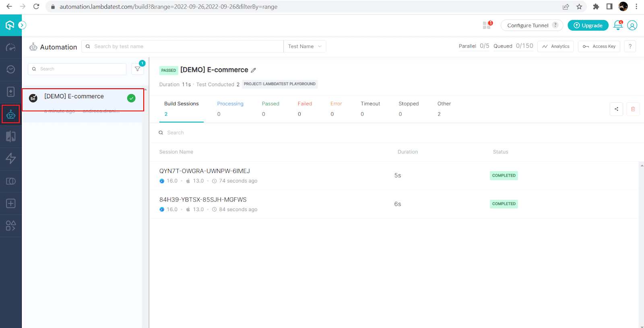
Task: Click the PROJECT: LAMBDATEST PLAYGROUND tag
Action: tap(280, 84)
